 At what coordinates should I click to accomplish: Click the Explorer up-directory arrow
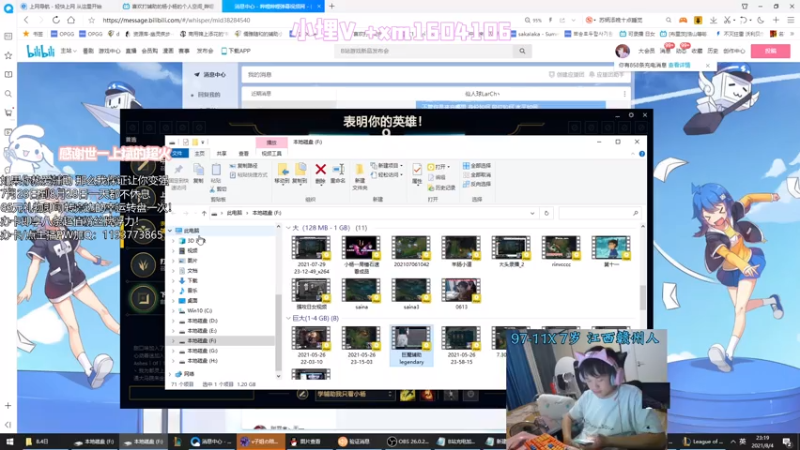click(x=204, y=213)
